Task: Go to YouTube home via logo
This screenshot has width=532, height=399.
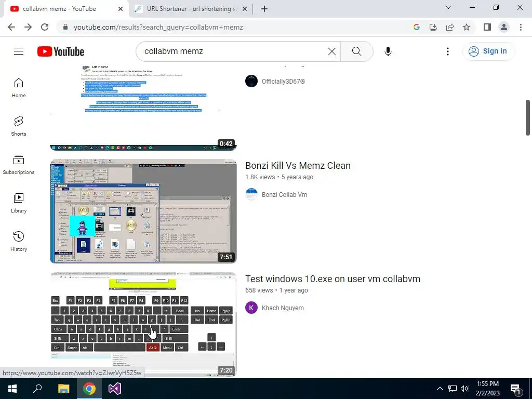Action: pos(61,51)
